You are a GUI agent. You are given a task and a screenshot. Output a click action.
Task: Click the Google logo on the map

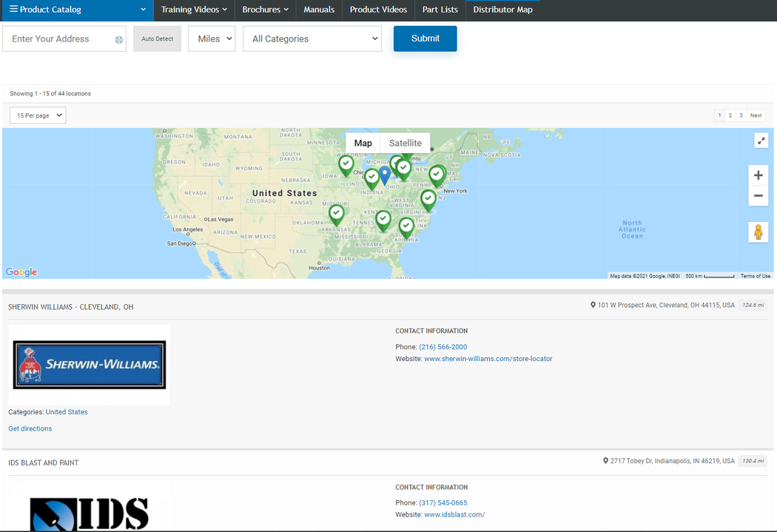click(21, 272)
